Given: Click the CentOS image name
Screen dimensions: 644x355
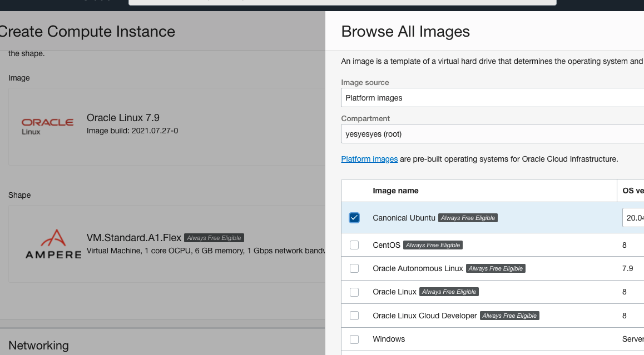Looking at the screenshot, I should (x=387, y=245).
